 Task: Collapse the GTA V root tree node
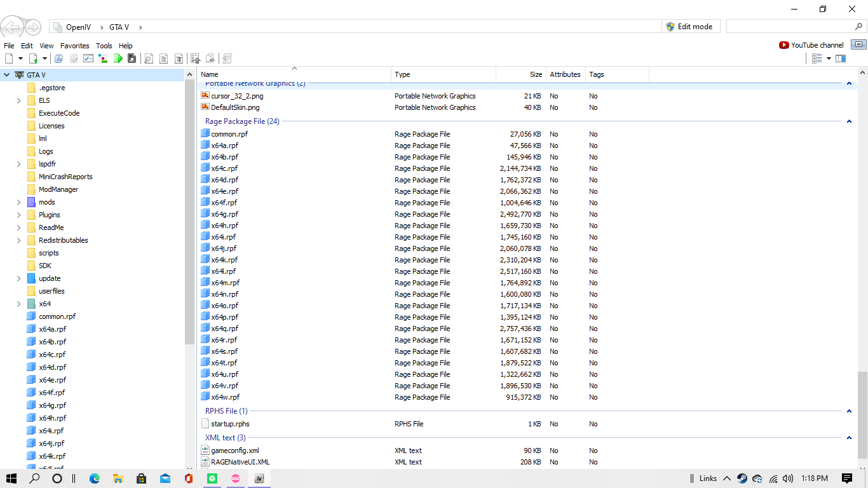tap(6, 75)
